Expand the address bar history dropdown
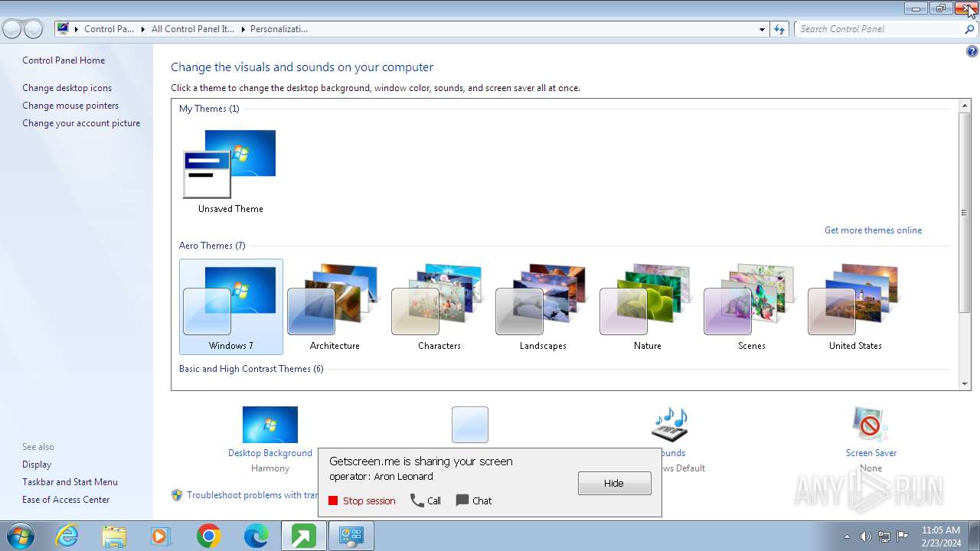 (x=762, y=29)
